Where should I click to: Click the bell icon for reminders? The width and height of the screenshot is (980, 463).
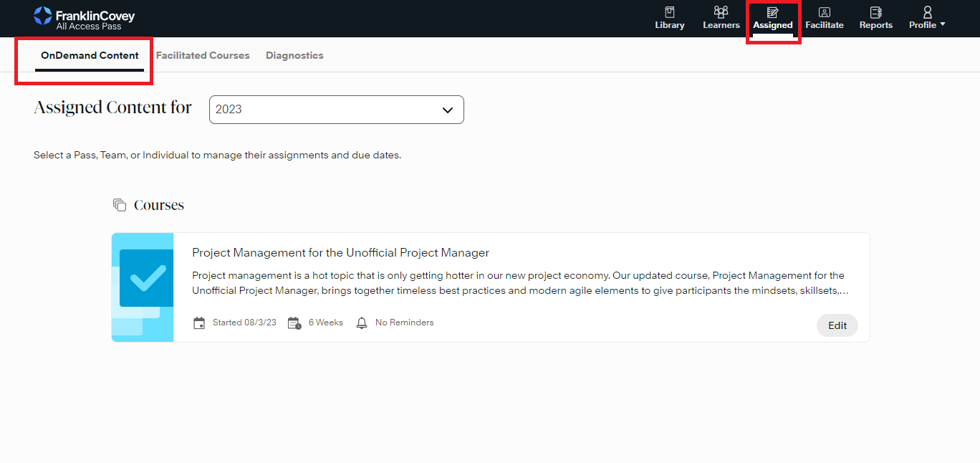[x=362, y=323]
